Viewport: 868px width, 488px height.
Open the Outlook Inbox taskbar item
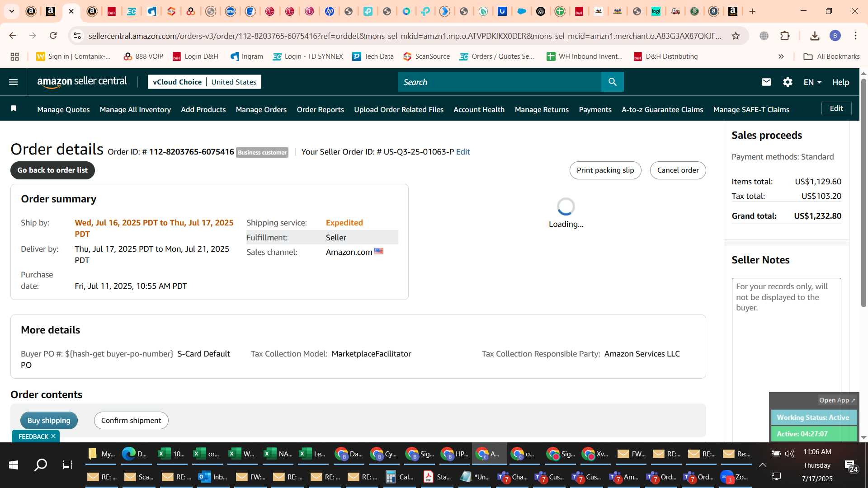213,477
